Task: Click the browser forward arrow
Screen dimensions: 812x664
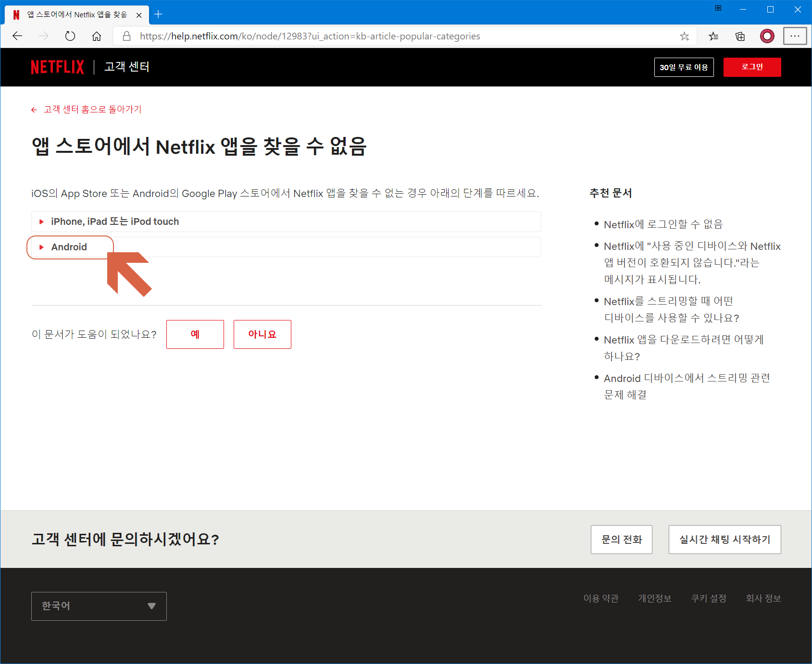Action: (44, 36)
